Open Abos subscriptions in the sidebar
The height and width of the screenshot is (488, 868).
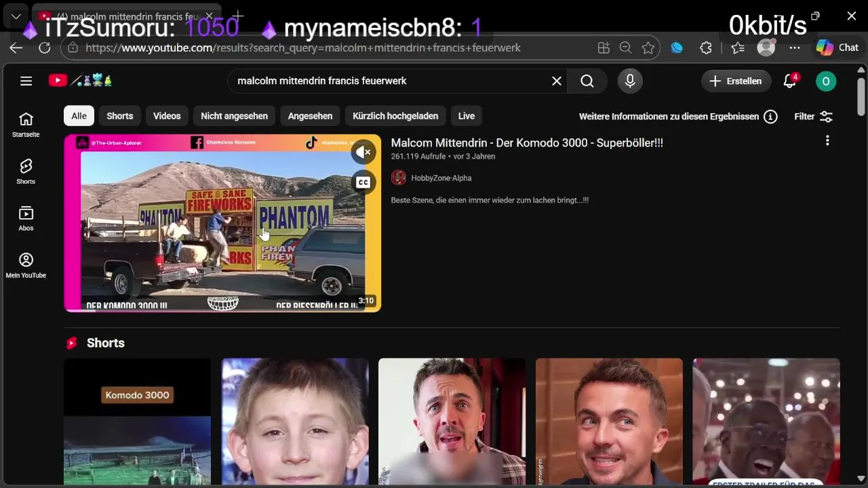point(26,218)
